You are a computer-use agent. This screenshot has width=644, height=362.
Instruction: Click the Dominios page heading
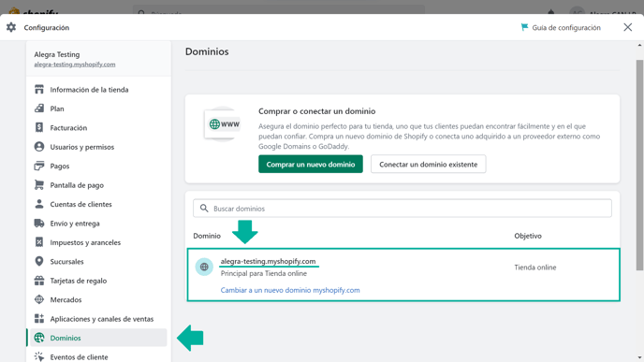(207, 51)
